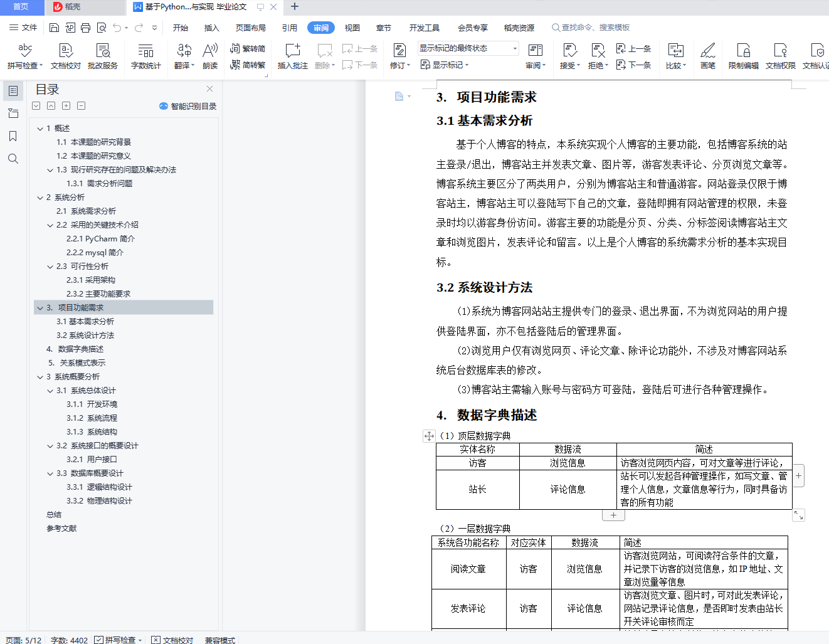The height and width of the screenshot is (644, 829).
Task: Click 插入批注 to add a comment
Action: pos(293,56)
